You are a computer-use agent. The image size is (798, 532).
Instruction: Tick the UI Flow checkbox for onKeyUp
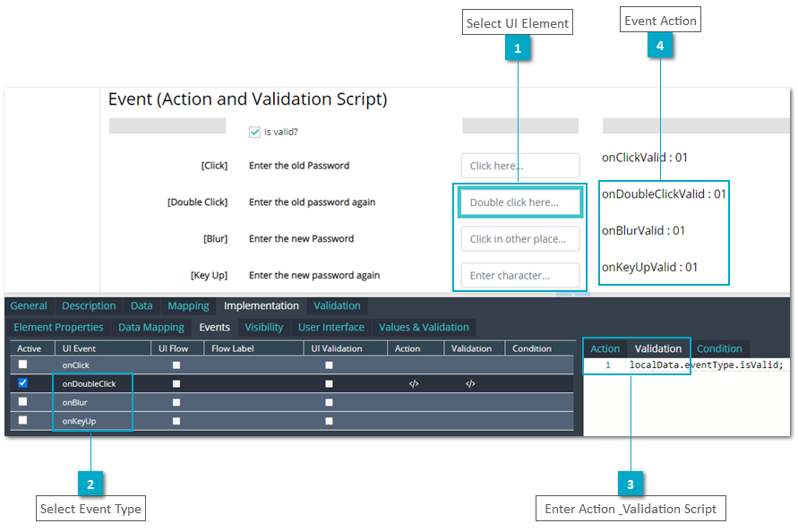(176, 421)
